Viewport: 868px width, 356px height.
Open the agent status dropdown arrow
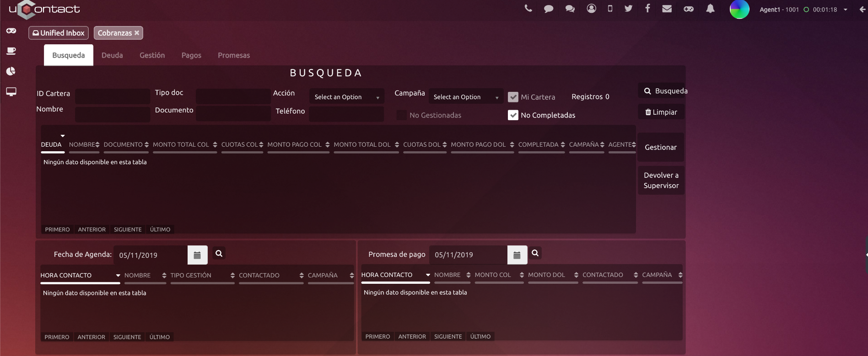tap(846, 10)
